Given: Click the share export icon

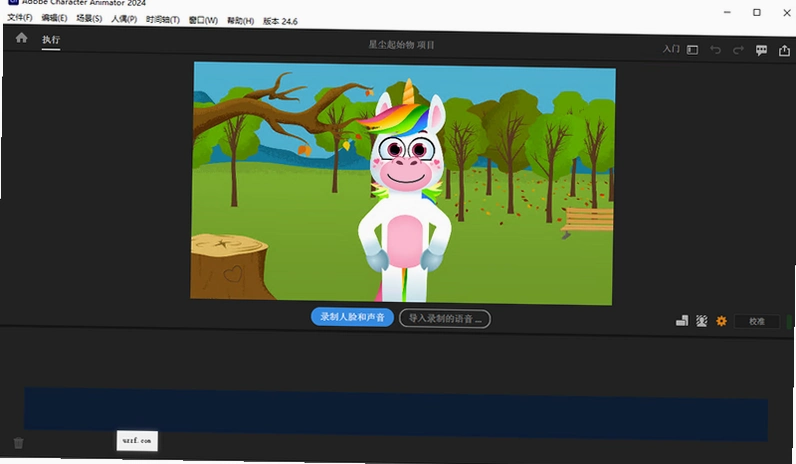Looking at the screenshot, I should [784, 50].
